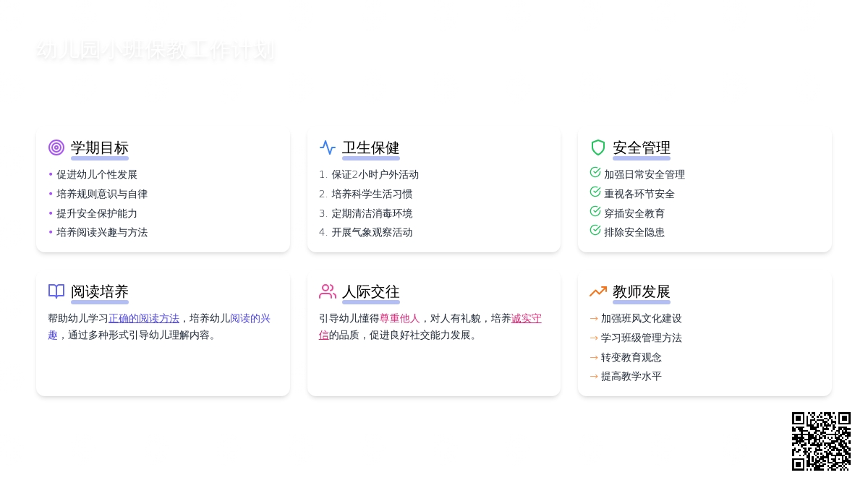
Task: Click the text 穿插安全教育
Action: click(x=634, y=214)
